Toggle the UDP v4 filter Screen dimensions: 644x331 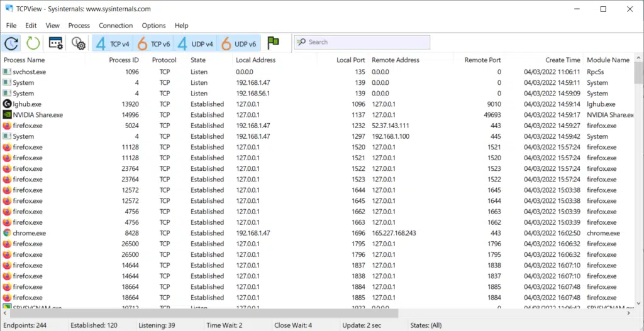[x=196, y=43]
